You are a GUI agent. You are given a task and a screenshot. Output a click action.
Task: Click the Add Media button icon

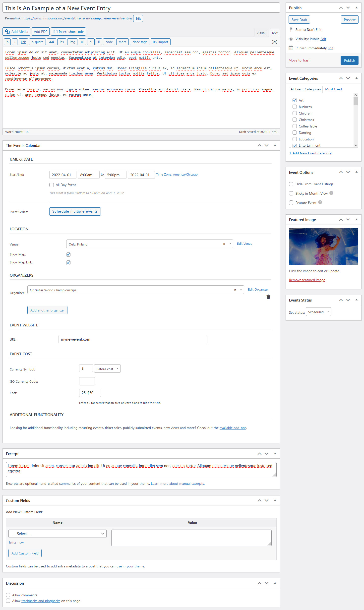click(7, 32)
